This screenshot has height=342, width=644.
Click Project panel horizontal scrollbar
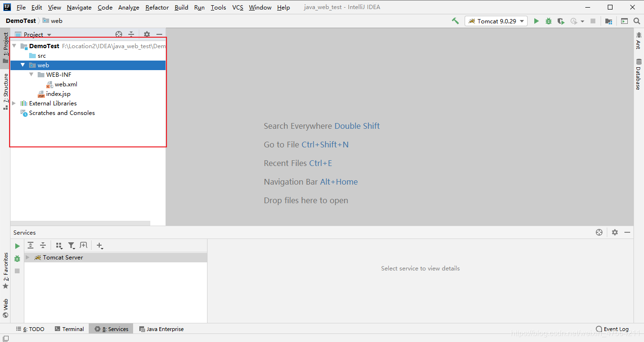[80, 223]
